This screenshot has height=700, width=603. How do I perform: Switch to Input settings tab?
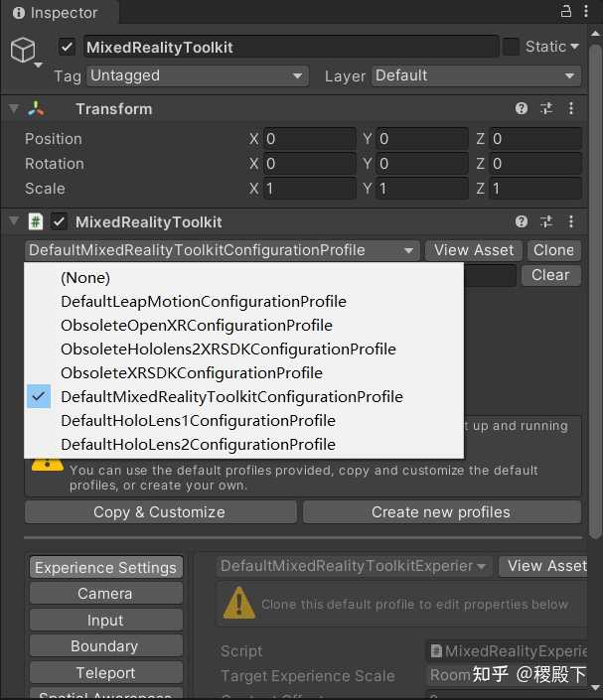106,621
